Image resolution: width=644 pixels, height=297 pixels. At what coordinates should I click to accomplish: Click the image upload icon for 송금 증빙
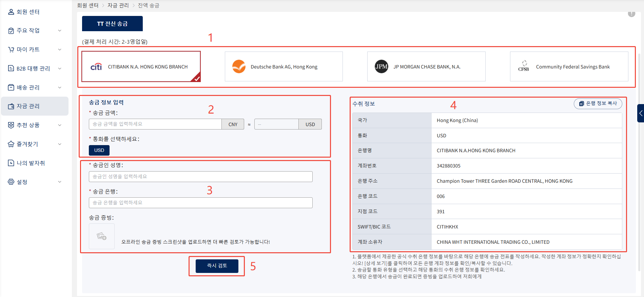[x=102, y=236]
